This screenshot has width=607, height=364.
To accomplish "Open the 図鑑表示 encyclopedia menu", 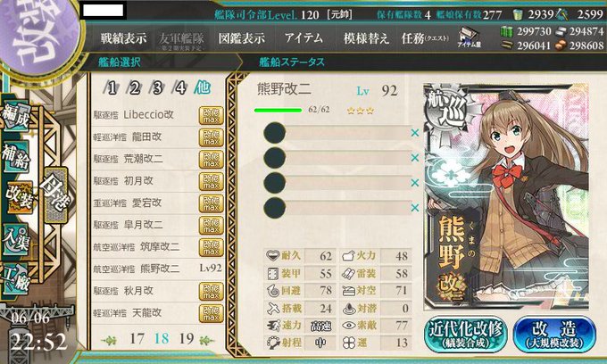I will pyautogui.click(x=242, y=38).
